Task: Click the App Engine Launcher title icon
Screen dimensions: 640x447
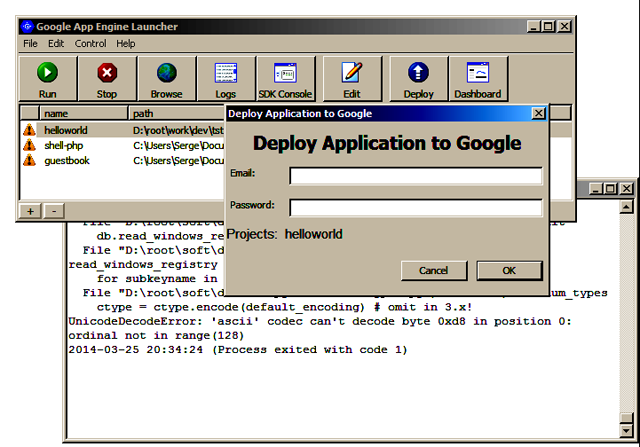Action: point(27,27)
